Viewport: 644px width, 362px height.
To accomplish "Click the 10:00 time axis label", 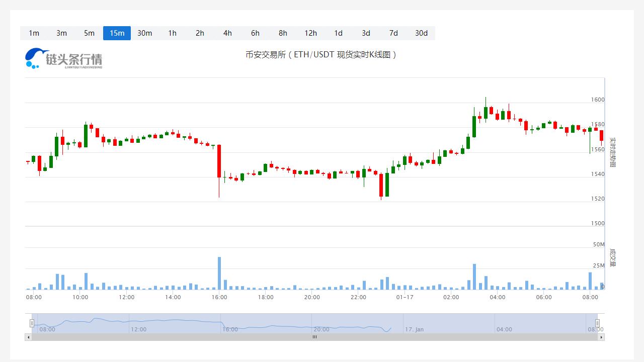I will [x=80, y=297].
